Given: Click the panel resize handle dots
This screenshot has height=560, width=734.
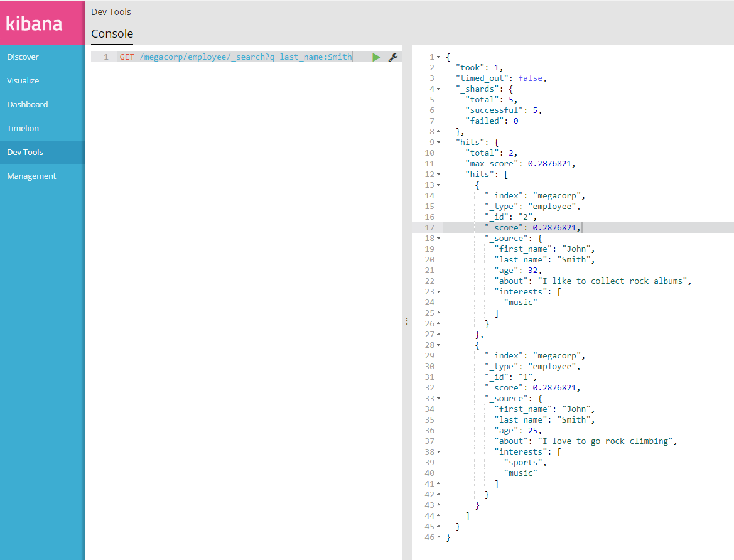Looking at the screenshot, I should tap(407, 321).
